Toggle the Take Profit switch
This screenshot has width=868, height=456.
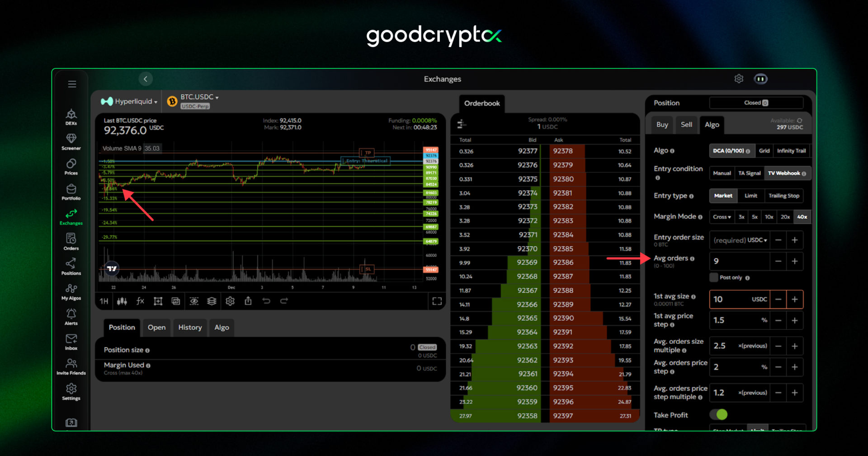[718, 414]
